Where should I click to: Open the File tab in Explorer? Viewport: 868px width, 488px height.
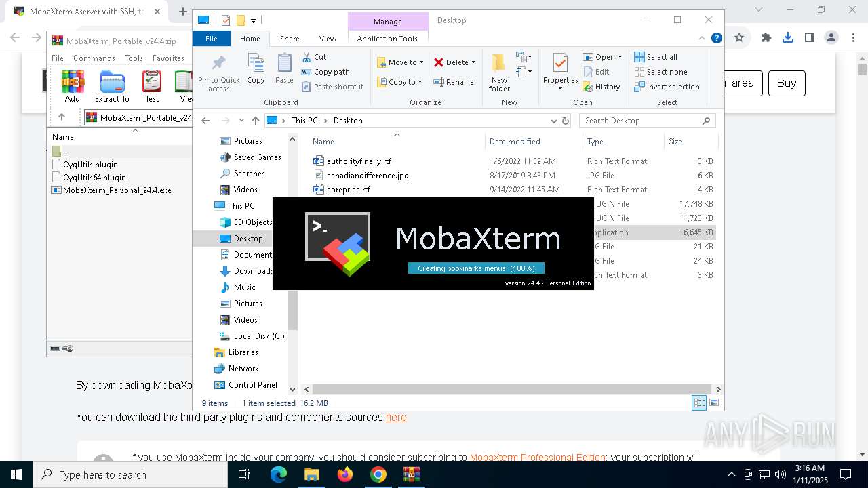(x=212, y=39)
